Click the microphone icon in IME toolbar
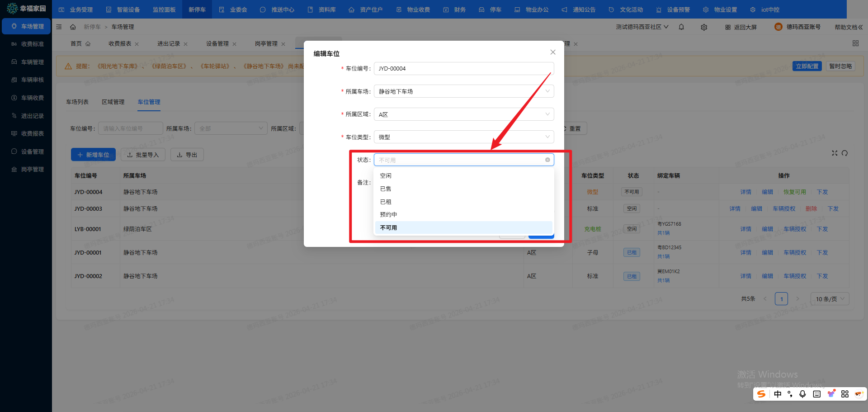Viewport: 868px width, 412px height. pyautogui.click(x=802, y=394)
